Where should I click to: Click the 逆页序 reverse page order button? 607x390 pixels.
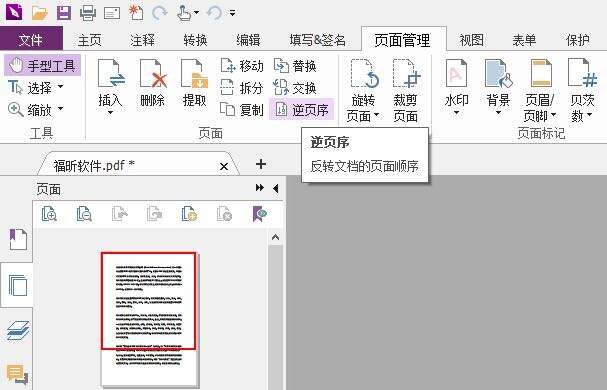(x=301, y=110)
